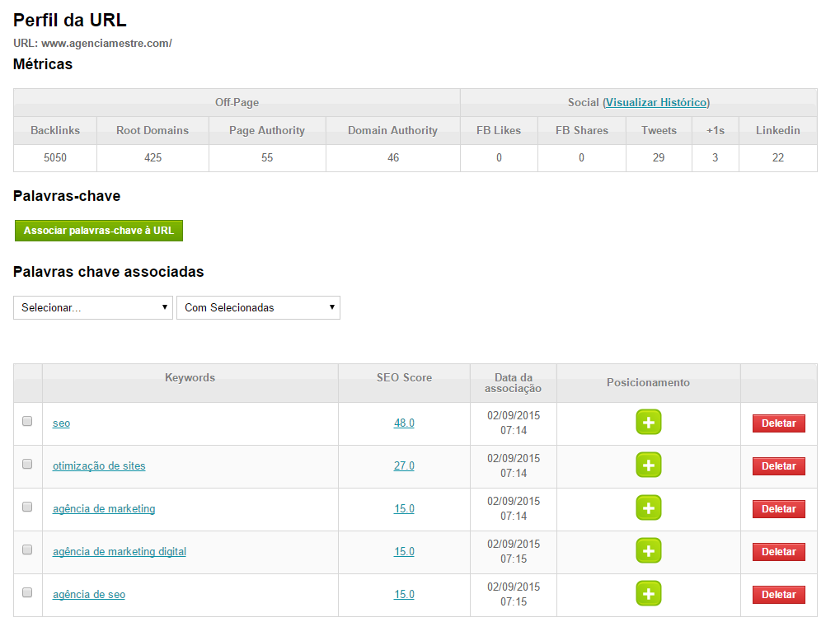Click the Keywords column header
Screen dimensions: 840x636
[190, 378]
